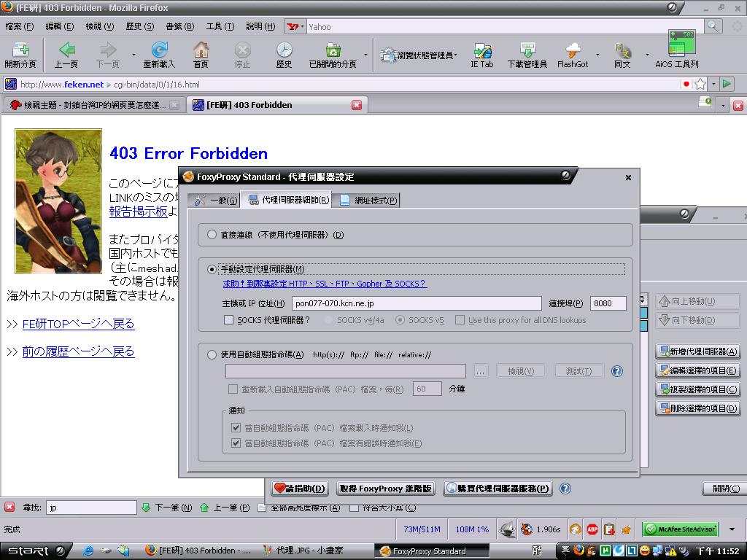747x560 pixels.
Task: Select the 直接連線 direct connection radio button
Action: 212,235
